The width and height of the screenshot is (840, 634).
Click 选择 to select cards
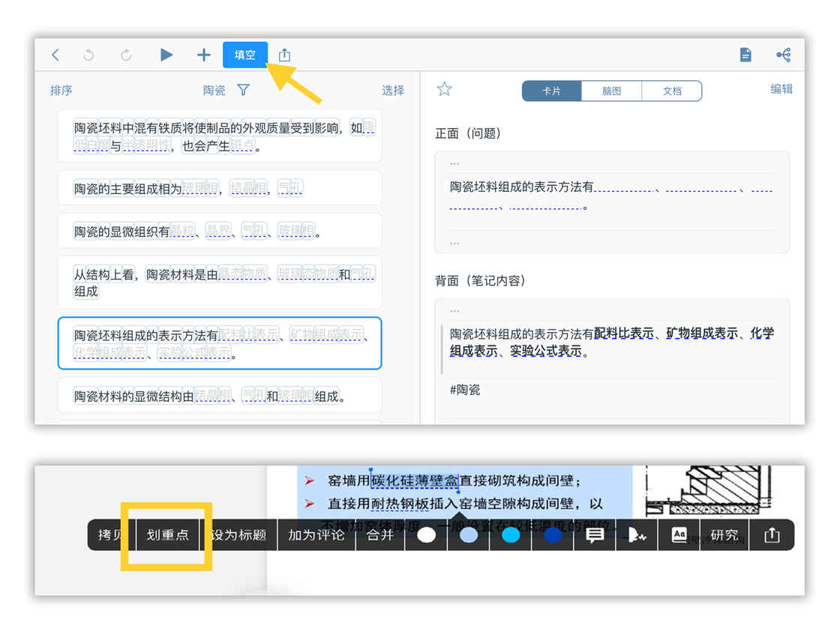click(x=393, y=91)
